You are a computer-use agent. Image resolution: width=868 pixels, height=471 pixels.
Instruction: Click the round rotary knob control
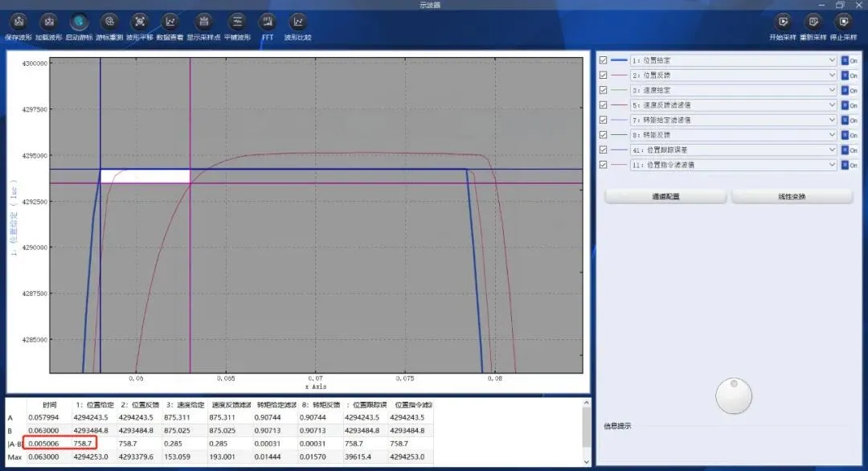pos(734,395)
